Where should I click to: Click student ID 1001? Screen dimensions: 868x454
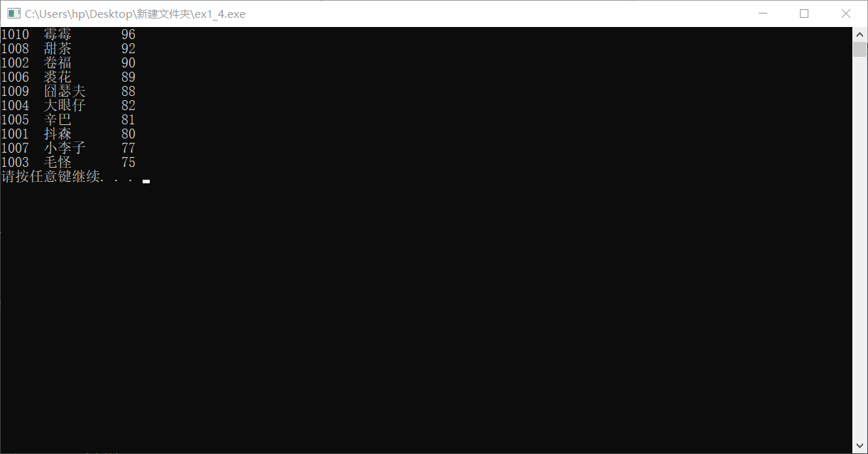click(x=15, y=134)
